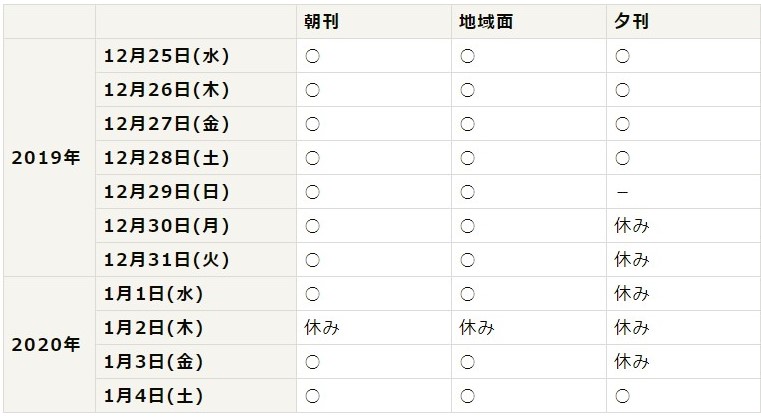Click the circle for 1月1日 地域面

tap(466, 294)
